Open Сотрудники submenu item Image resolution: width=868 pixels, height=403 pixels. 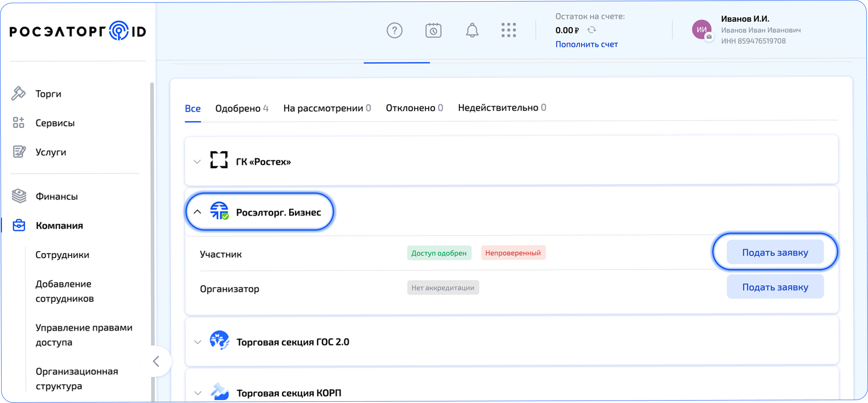click(62, 255)
